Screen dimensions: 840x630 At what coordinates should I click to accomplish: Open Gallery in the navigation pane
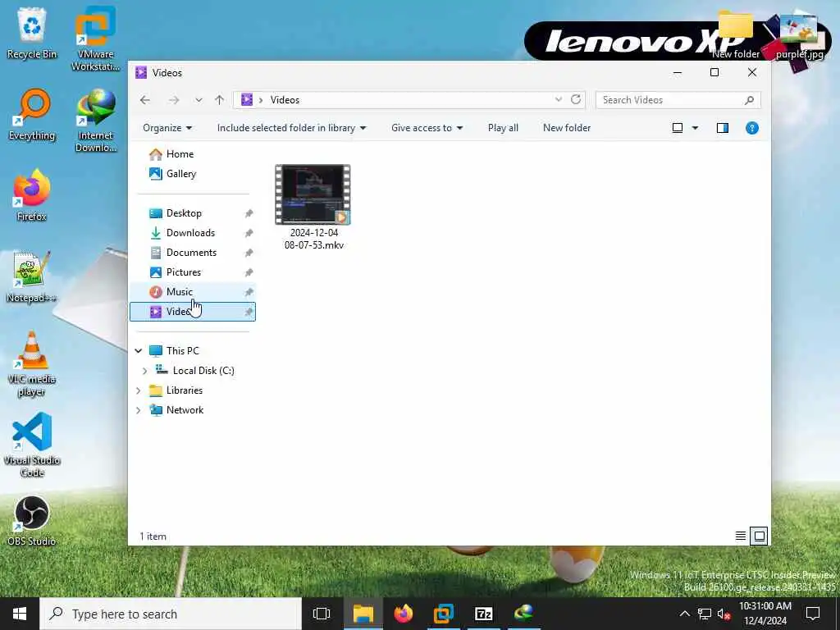[181, 174]
